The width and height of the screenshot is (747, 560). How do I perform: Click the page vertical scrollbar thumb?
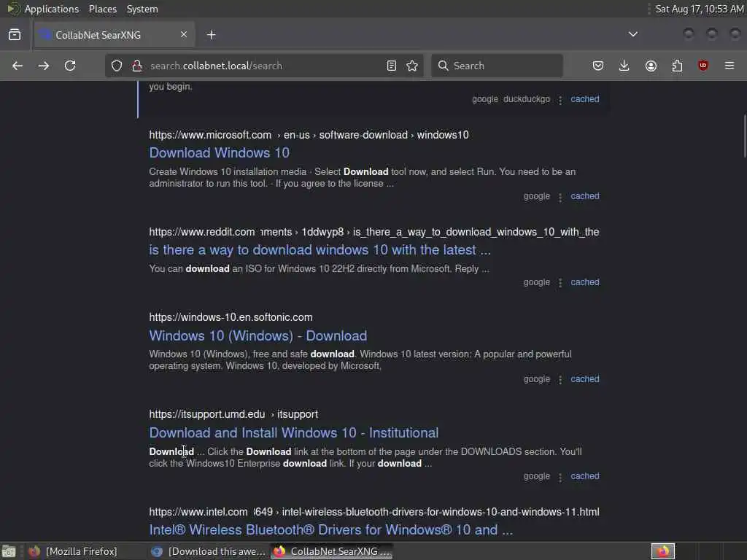745,136
